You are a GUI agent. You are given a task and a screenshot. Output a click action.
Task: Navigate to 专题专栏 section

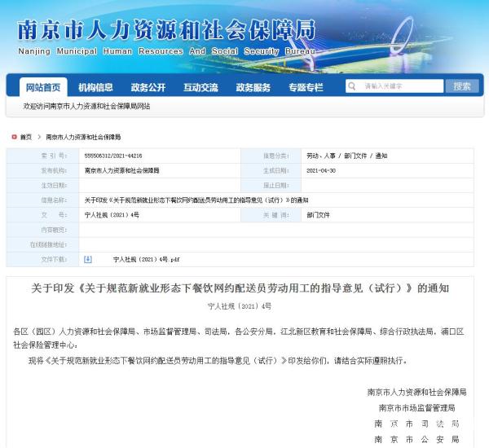(x=306, y=87)
